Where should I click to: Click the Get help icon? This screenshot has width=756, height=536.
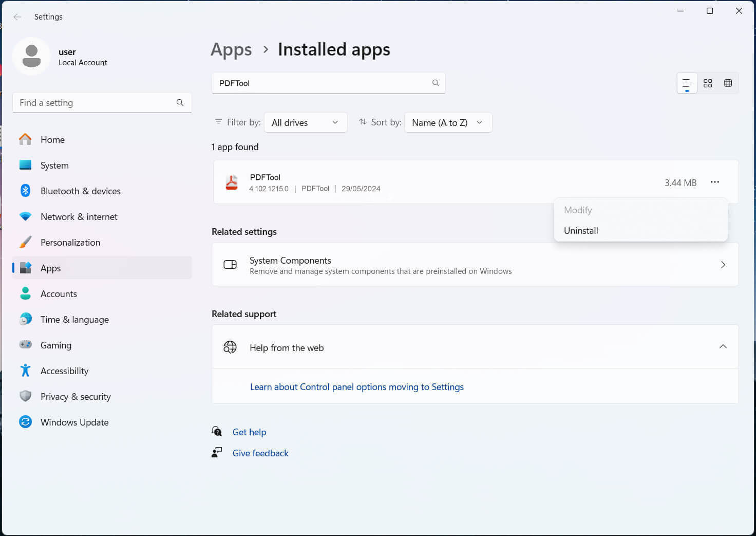pos(217,431)
